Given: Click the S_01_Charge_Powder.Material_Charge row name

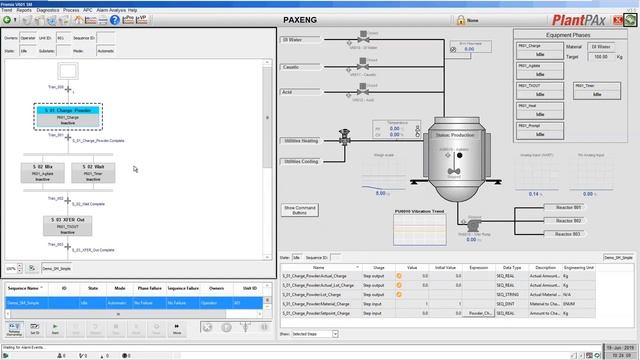Looking at the screenshot, I should pyautogui.click(x=316, y=304).
